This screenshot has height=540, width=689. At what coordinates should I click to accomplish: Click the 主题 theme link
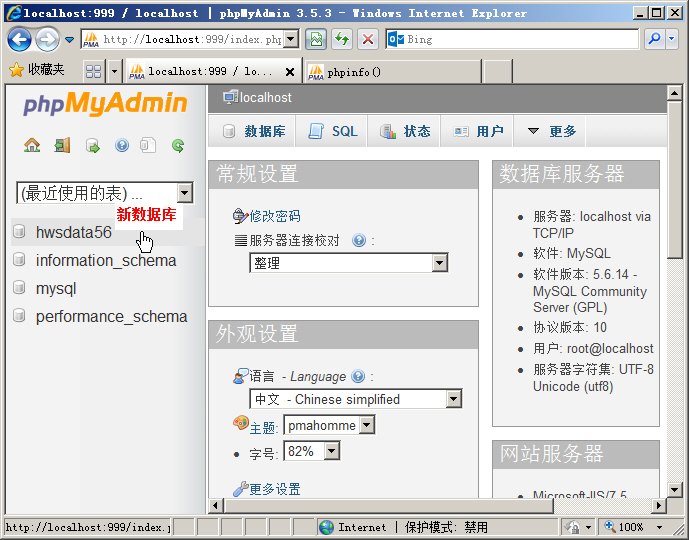263,428
